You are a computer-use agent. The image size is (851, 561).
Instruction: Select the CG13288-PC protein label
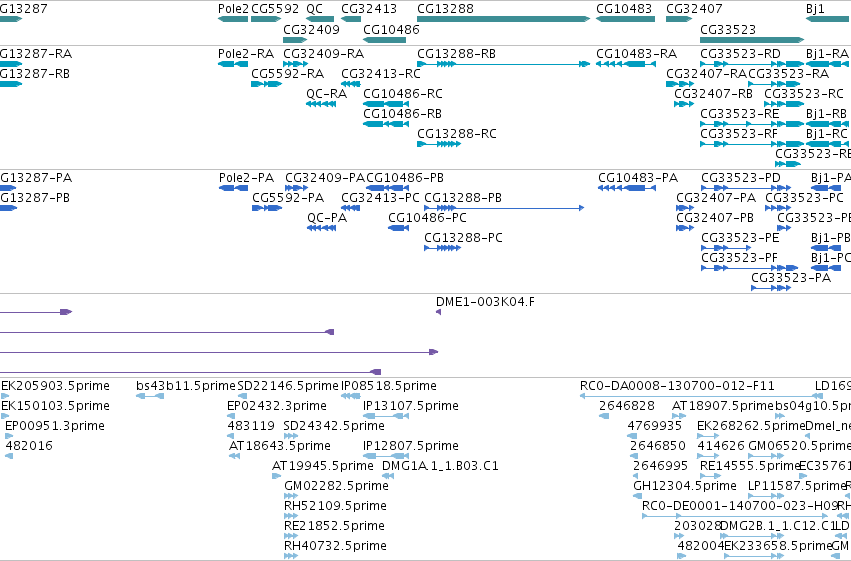(463, 238)
